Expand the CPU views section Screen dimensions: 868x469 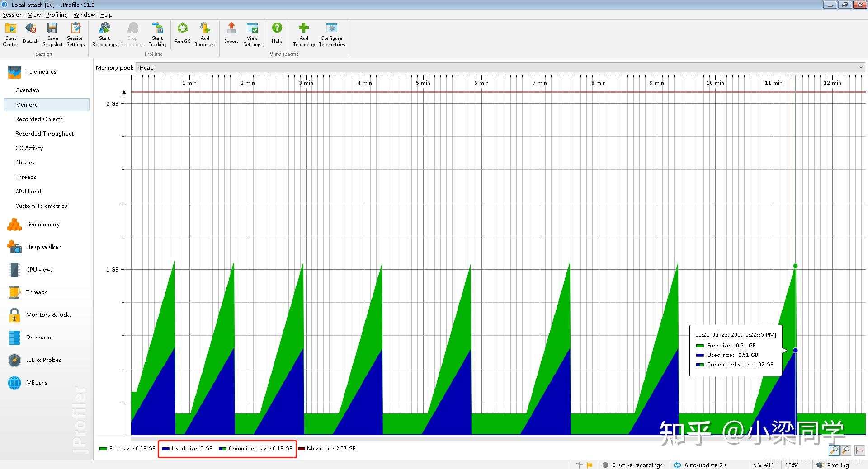click(x=39, y=270)
